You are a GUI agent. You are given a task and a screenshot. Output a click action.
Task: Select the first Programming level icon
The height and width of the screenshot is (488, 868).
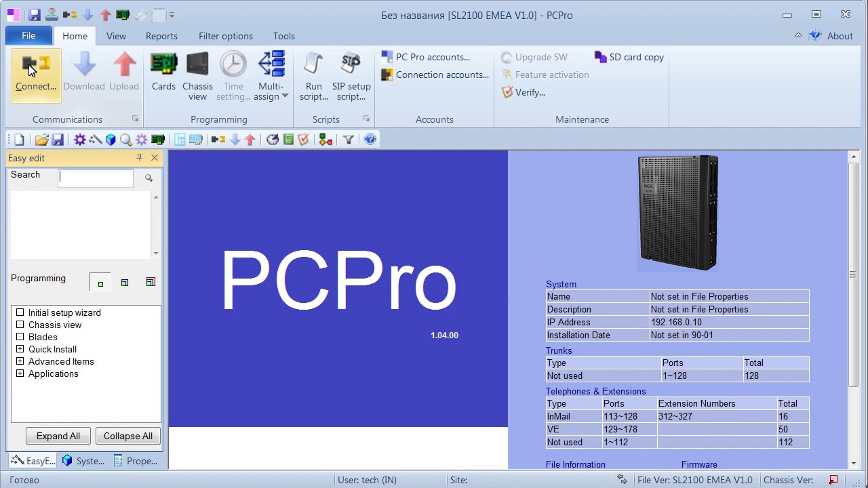pyautogui.click(x=100, y=283)
